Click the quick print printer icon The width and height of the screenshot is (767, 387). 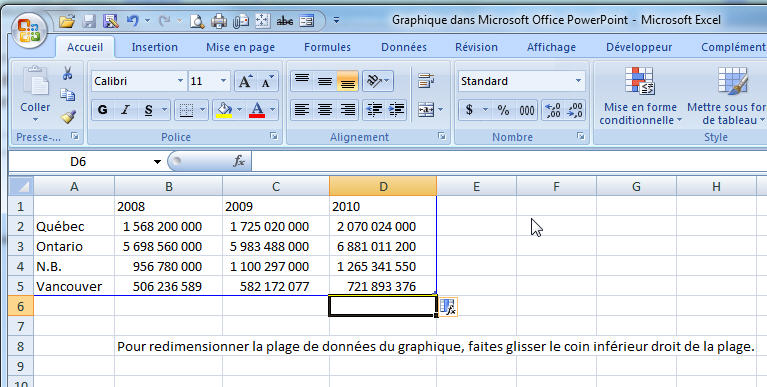tap(219, 21)
